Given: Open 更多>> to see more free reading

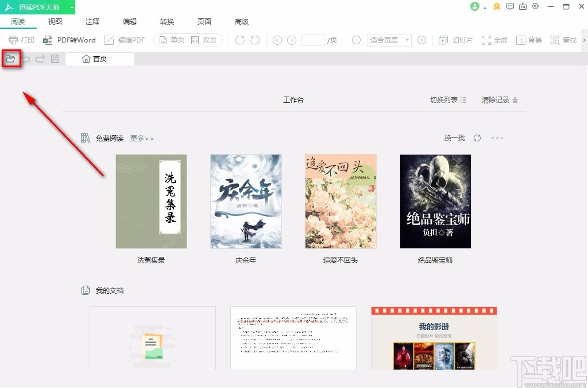Looking at the screenshot, I should (141, 138).
